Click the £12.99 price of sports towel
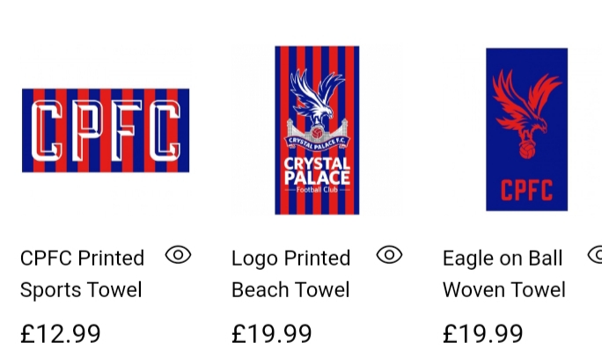This screenshot has width=602, height=364. [60, 334]
